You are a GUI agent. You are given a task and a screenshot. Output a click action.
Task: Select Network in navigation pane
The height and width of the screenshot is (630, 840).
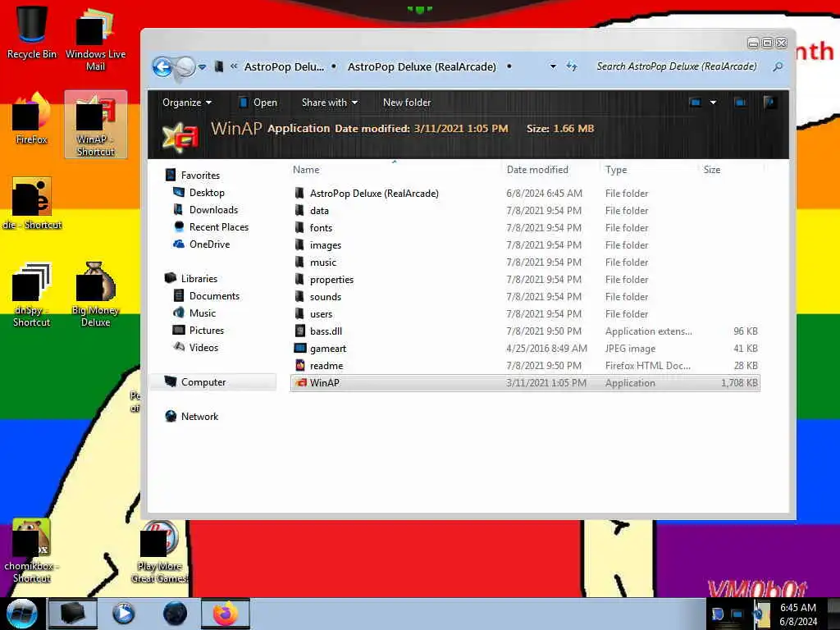click(199, 416)
